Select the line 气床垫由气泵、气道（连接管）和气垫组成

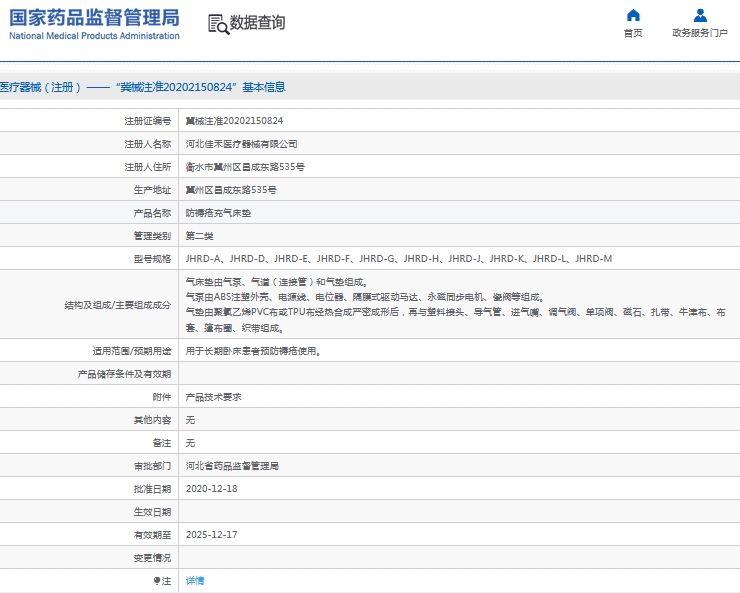(x=277, y=282)
